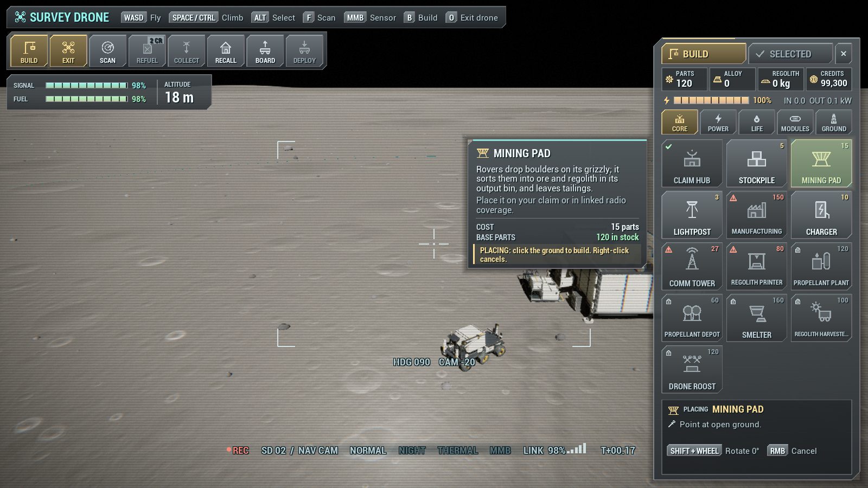The width and height of the screenshot is (868, 488).
Task: Click the MMB sensor mode label
Action: click(x=500, y=451)
